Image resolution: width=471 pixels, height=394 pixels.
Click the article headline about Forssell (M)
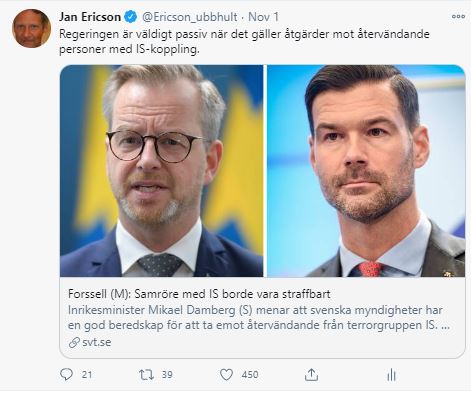(x=199, y=294)
